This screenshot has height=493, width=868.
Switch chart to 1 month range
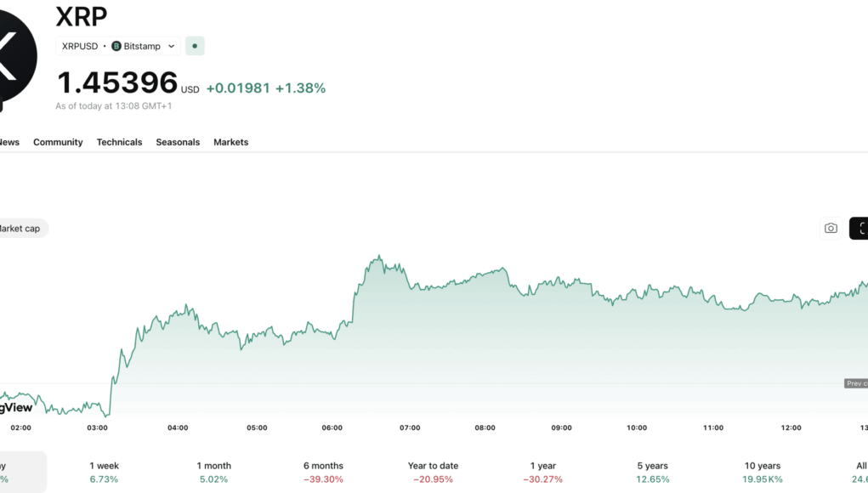point(213,472)
